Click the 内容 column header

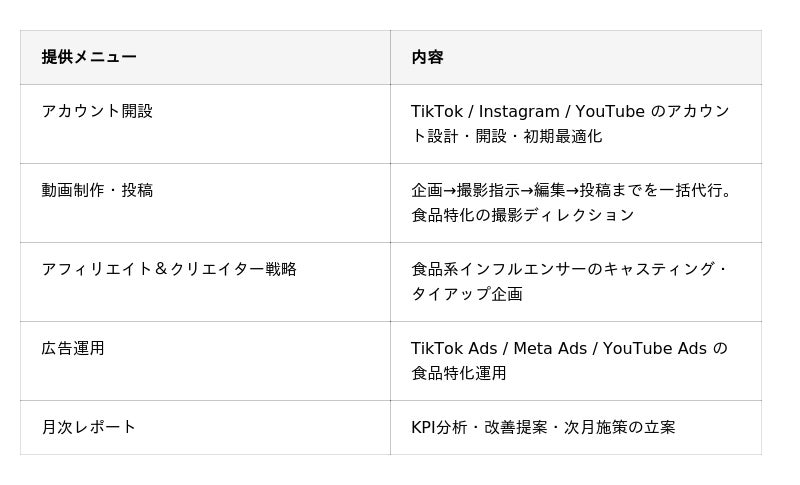(427, 57)
